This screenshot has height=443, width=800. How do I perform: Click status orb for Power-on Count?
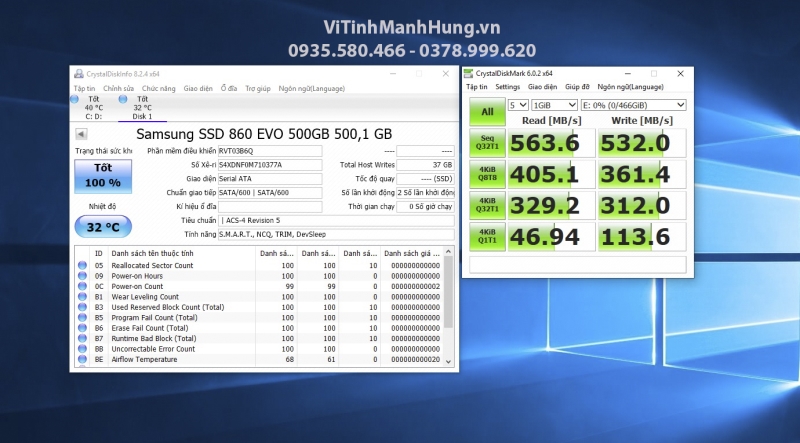point(82,286)
